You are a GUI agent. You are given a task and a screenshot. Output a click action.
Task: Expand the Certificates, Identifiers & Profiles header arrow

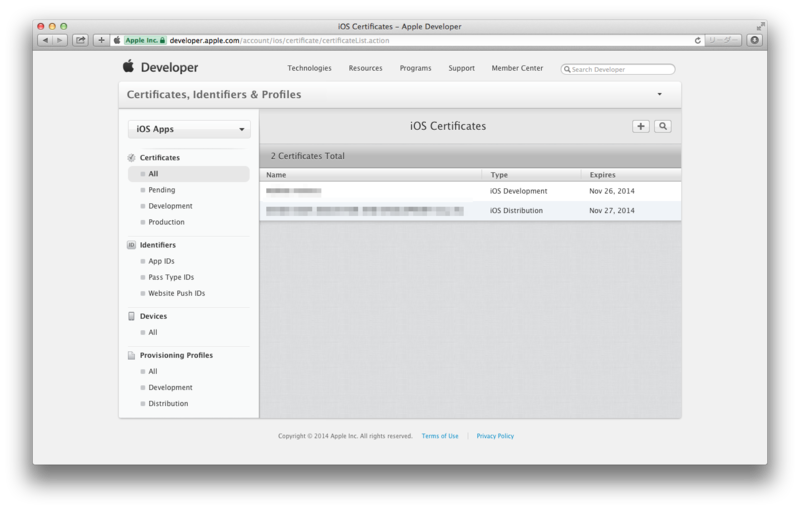[x=659, y=94]
